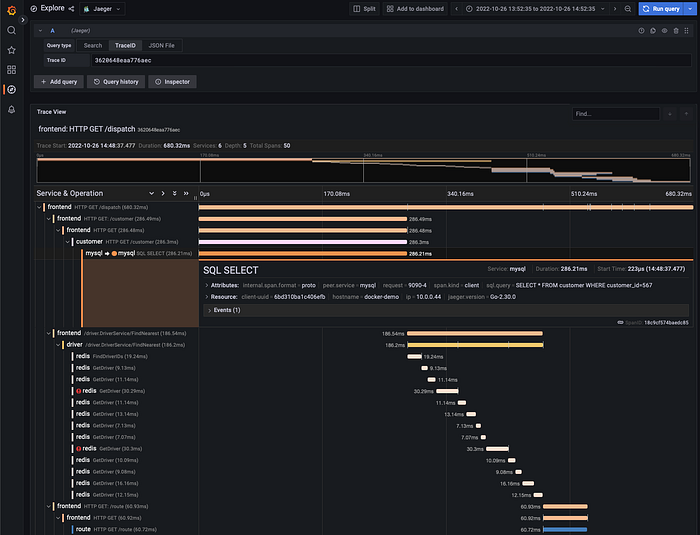Viewport: 700px width, 535px height.
Task: Select the redis FindDriverIDs span row
Action: click(112, 356)
